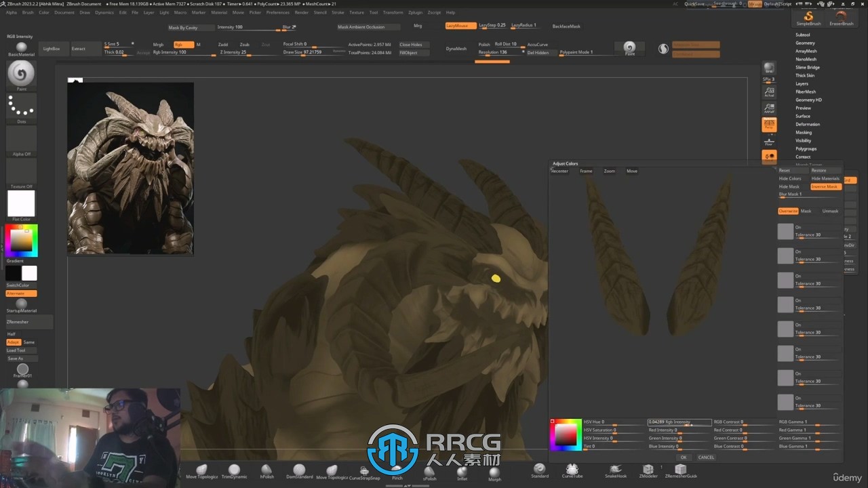This screenshot has height=488, width=868.
Task: Select the DamStandard brush
Action: [x=299, y=470]
